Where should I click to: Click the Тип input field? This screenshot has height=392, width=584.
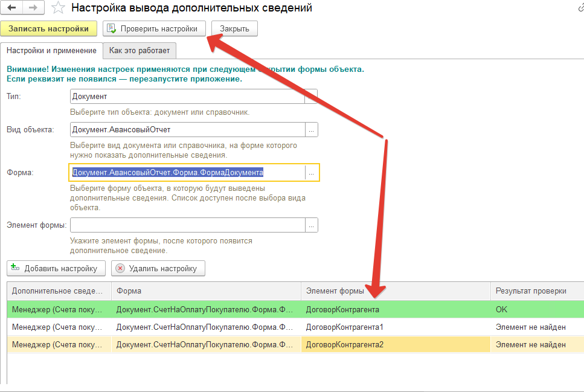pos(187,97)
